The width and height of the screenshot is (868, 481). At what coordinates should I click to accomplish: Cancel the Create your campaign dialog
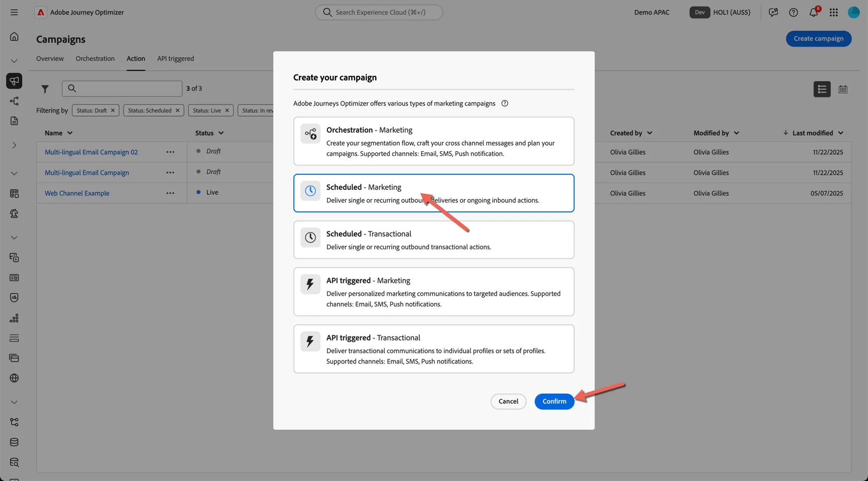(508, 401)
